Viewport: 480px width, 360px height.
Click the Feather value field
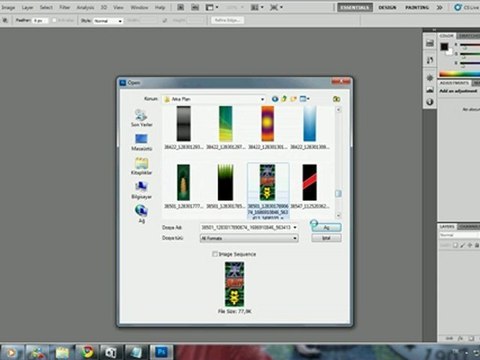[40, 21]
